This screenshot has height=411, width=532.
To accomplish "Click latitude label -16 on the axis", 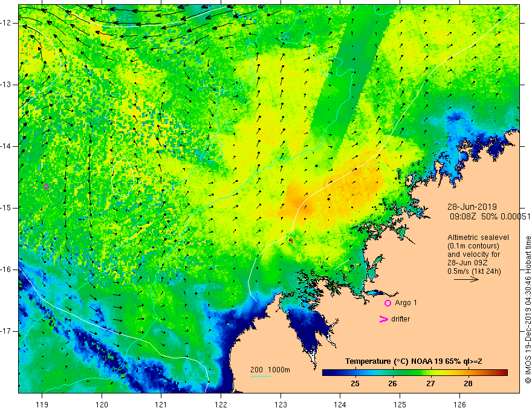I will tap(5, 270).
